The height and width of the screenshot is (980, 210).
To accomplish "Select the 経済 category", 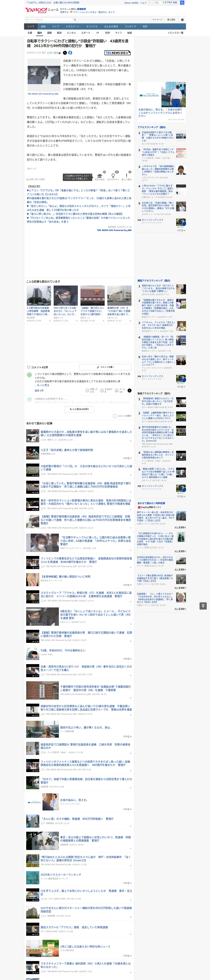I will 59,33.
